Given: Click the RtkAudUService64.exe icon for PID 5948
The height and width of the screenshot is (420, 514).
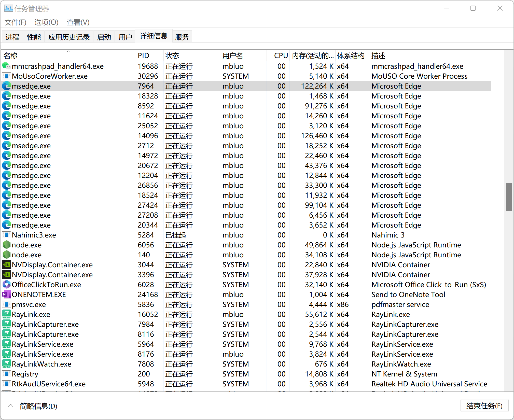Looking at the screenshot, I should pos(6,384).
